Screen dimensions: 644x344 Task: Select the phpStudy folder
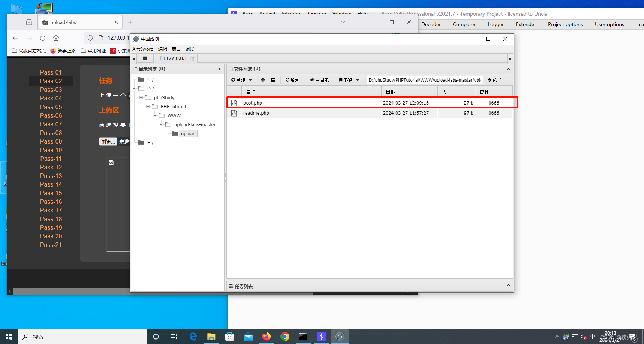pos(164,98)
